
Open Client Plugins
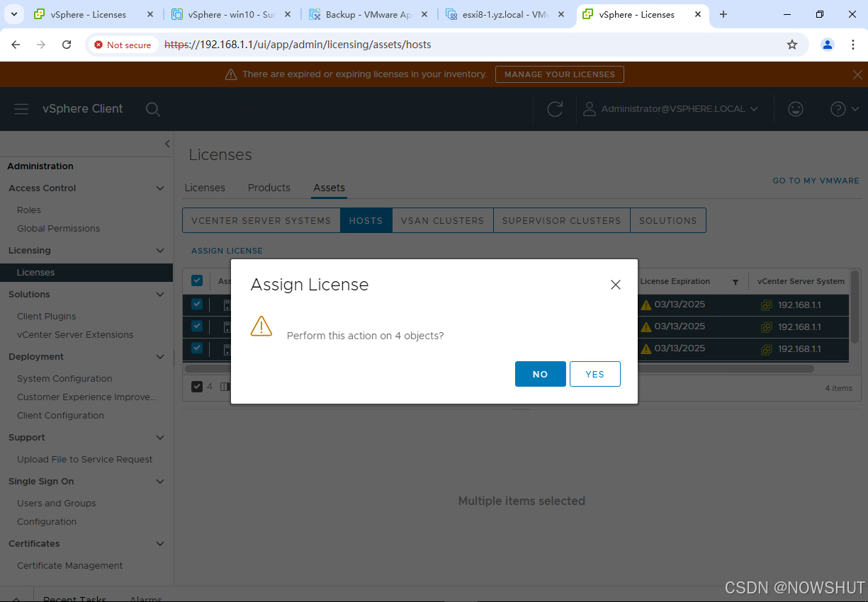click(47, 317)
